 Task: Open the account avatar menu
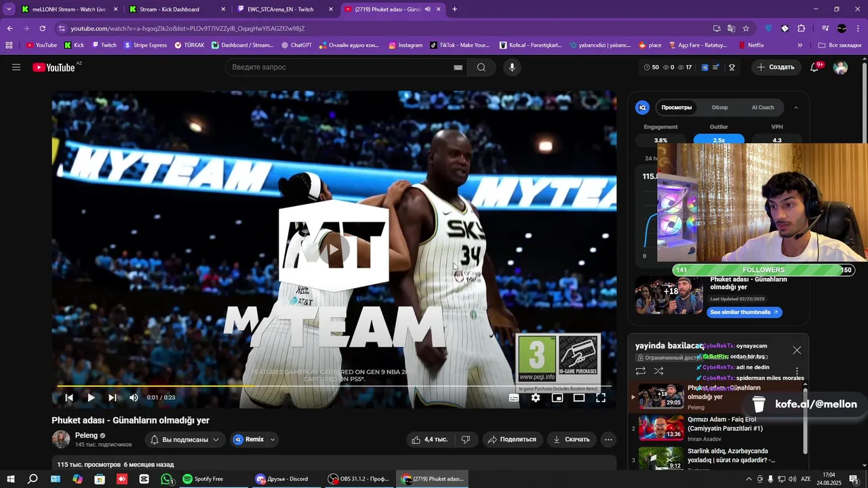point(840,67)
